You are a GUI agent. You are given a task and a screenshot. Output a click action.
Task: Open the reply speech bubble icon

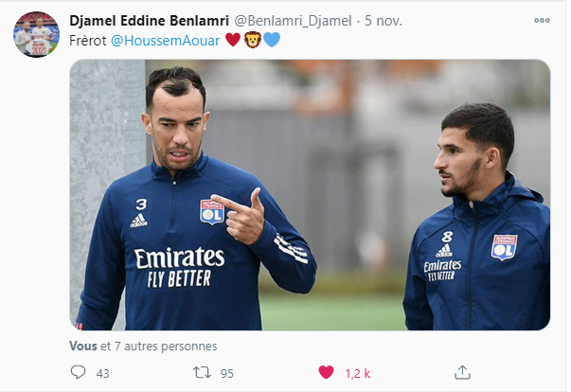point(78,372)
